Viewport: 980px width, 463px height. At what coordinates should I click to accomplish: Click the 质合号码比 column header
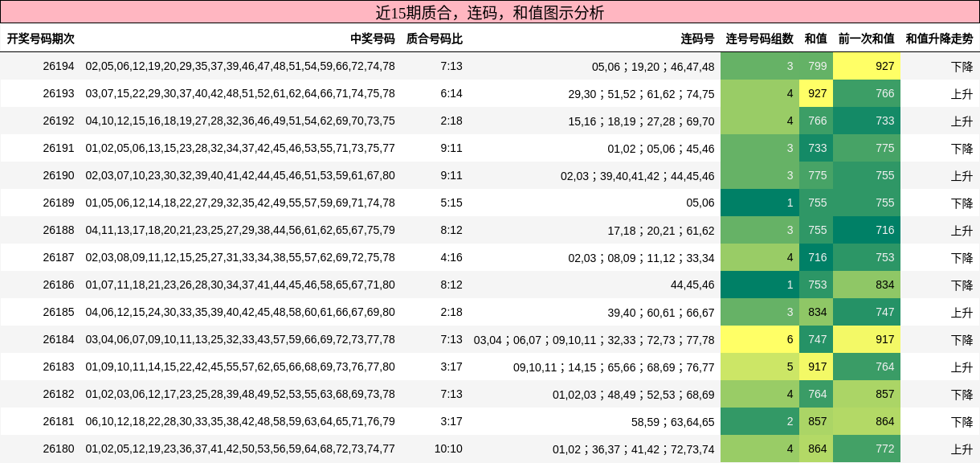(x=435, y=38)
